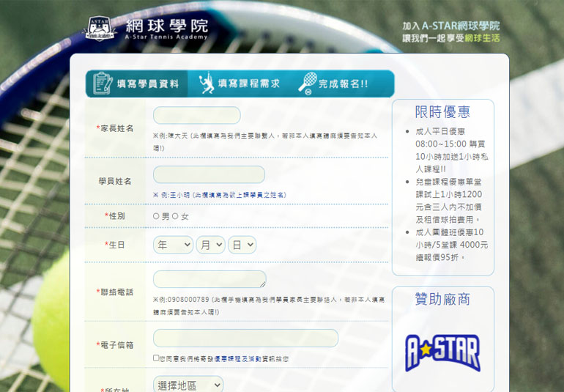The image size is (564, 392).
Task: Click the *聯絡電話 field label
Action: [115, 292]
